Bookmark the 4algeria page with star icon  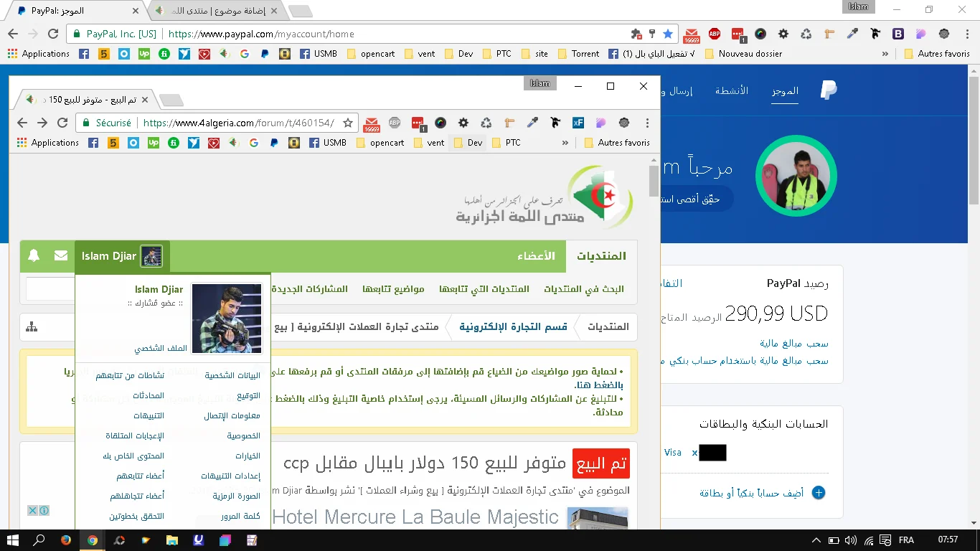[x=348, y=123]
